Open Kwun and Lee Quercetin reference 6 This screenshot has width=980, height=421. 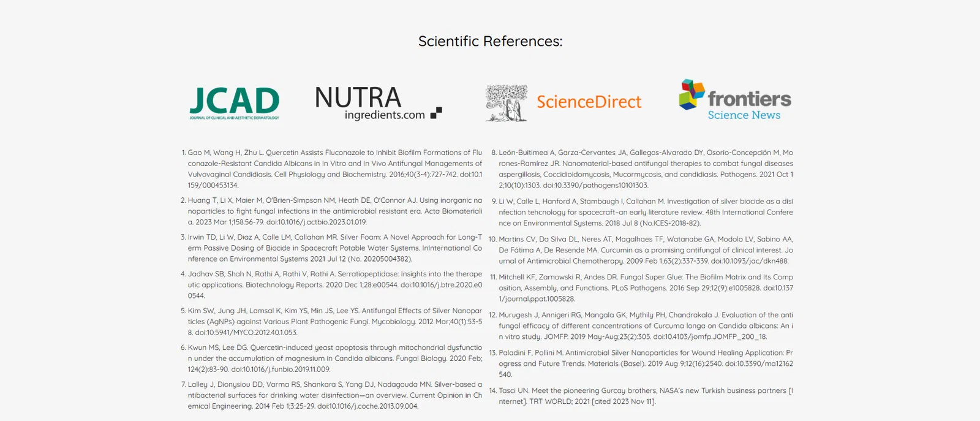[334, 358]
